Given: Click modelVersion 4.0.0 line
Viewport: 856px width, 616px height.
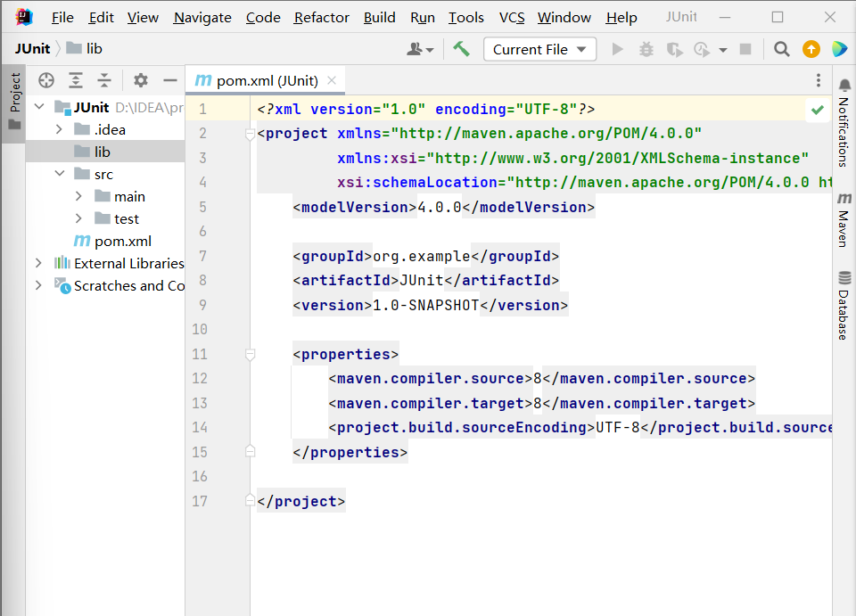Looking at the screenshot, I should (x=444, y=208).
